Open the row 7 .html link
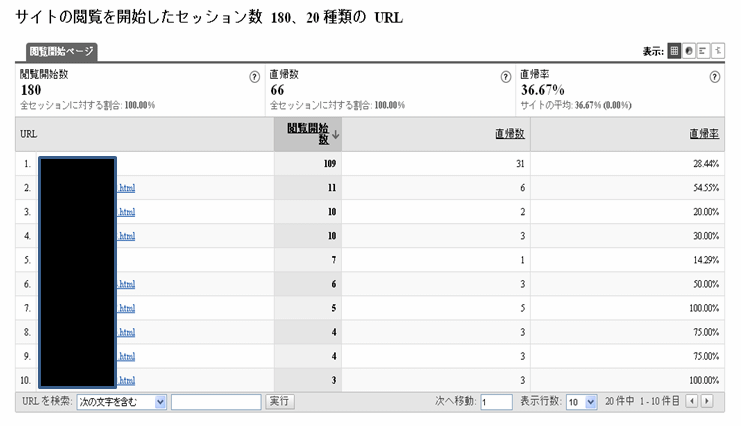Screen dimensions: 741x426 [x=126, y=308]
